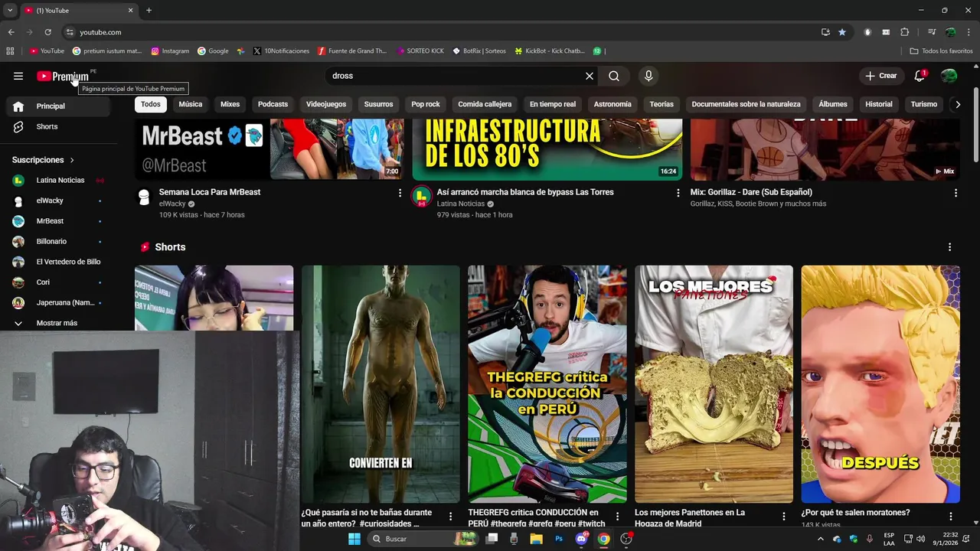This screenshot has width=980, height=551.
Task: Play the INFRAESTRUCTURA DE LOS 80'S thumbnail
Action: point(547,149)
